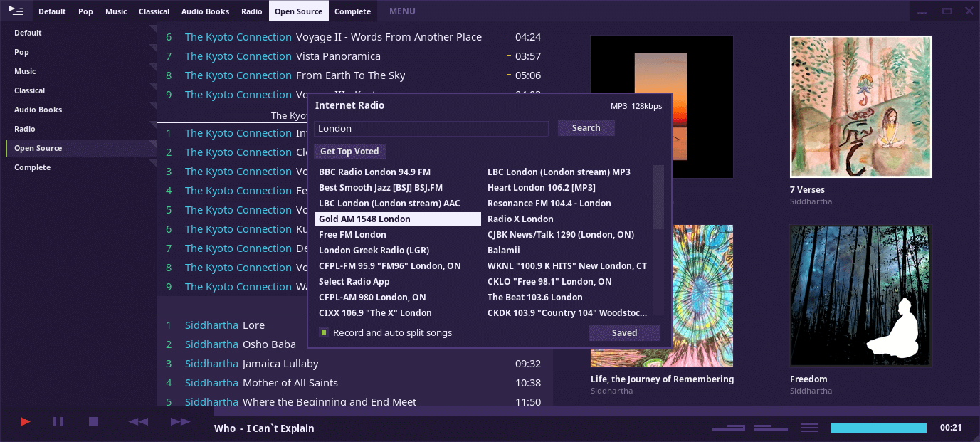Skip forward to the next track
Image resolution: width=980 pixels, height=442 pixels.
coord(181,421)
